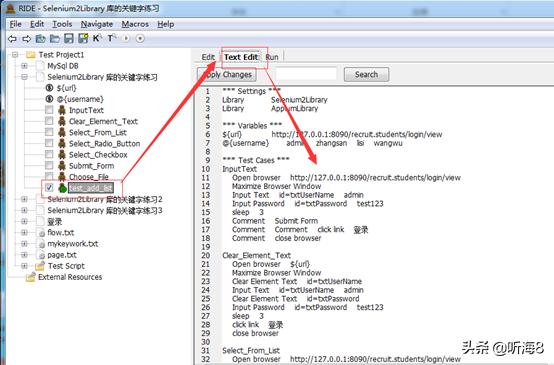Click the Apply Changes button
554x365 pixels.
click(x=227, y=75)
